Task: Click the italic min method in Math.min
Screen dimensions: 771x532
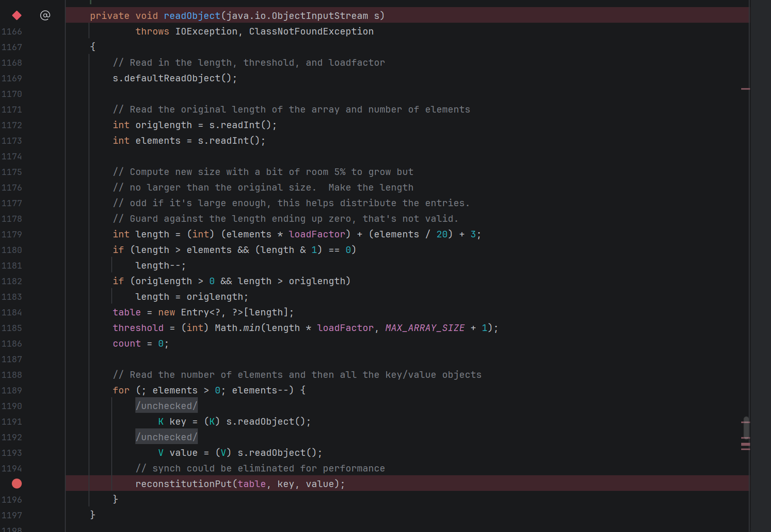Action: (x=251, y=328)
